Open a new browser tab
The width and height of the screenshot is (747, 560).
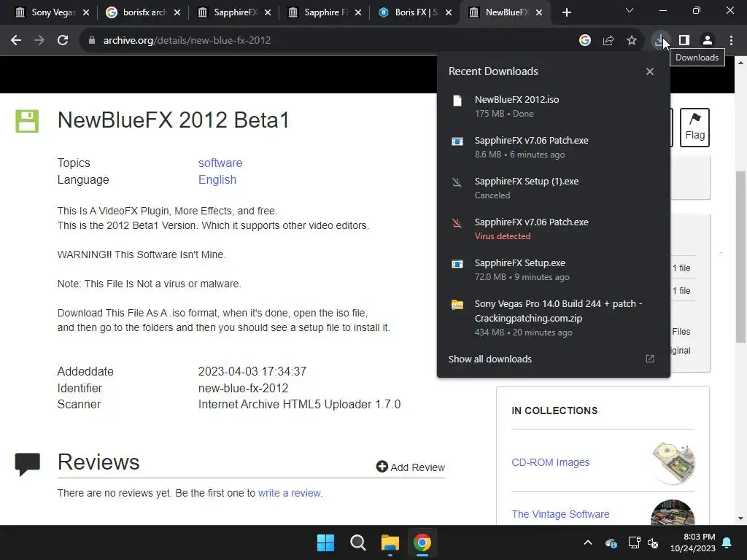566,12
